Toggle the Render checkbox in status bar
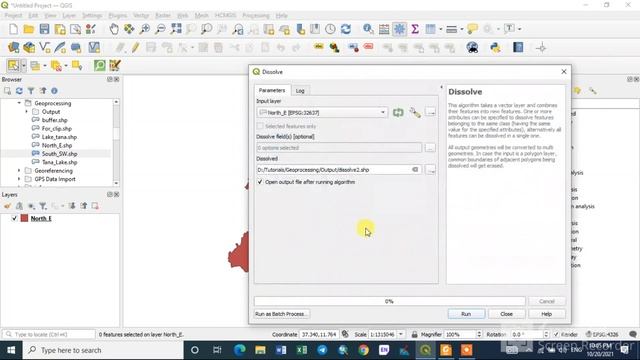The height and width of the screenshot is (360, 640). 556,334
